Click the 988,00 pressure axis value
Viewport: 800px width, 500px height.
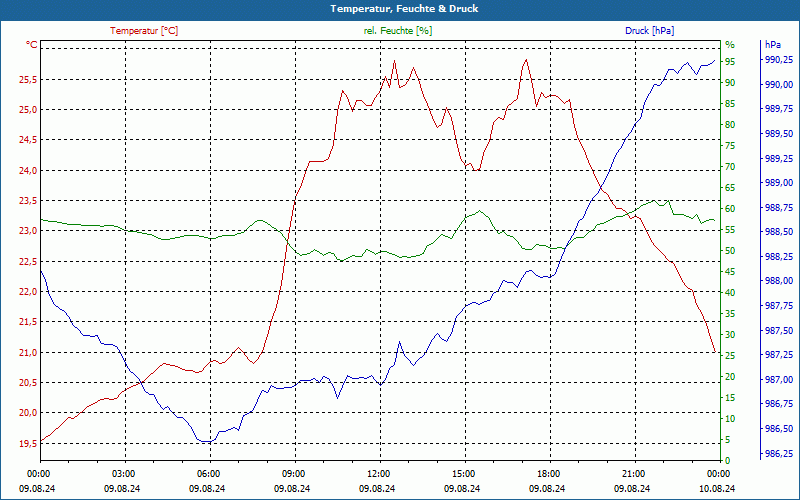click(779, 281)
